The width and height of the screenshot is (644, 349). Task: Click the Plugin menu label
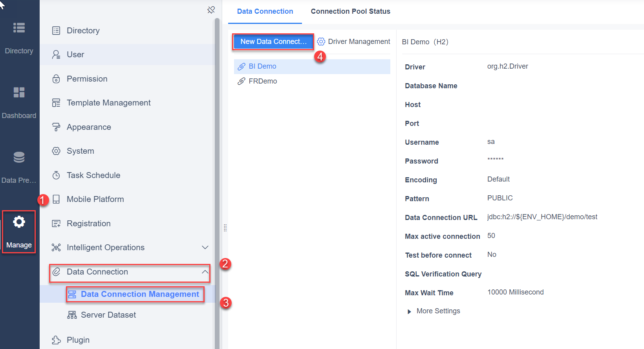click(x=78, y=340)
